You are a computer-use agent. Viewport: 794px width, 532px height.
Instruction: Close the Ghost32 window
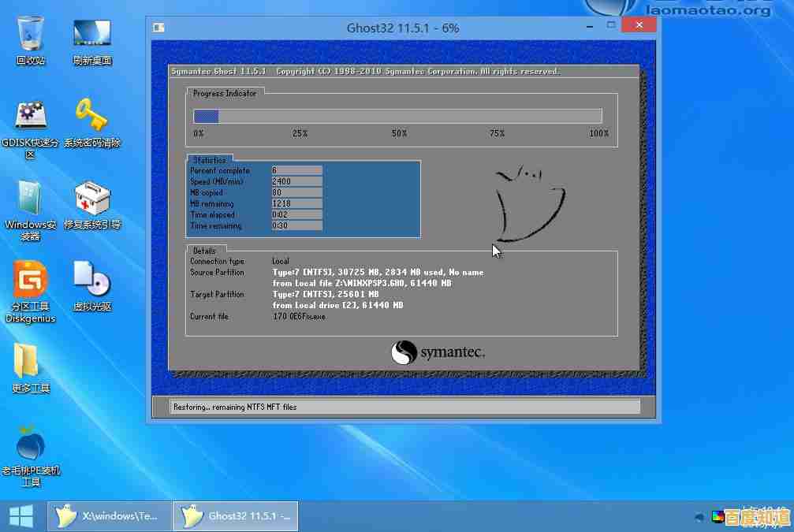pyautogui.click(x=637, y=26)
